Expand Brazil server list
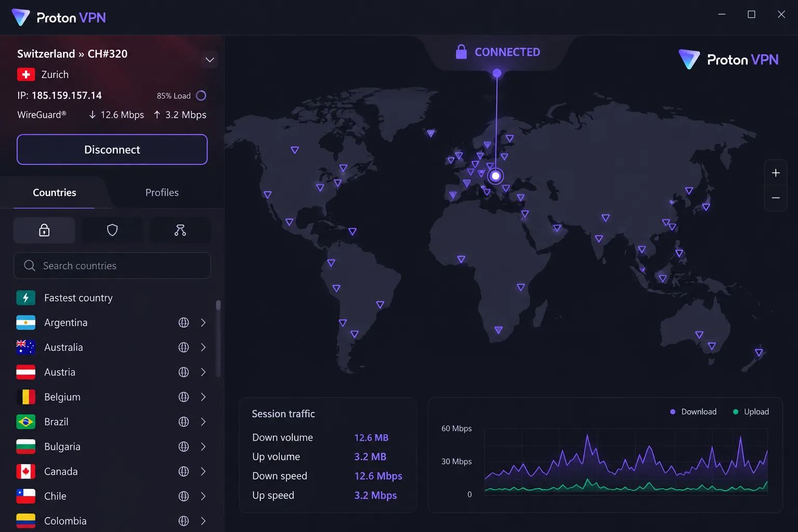This screenshot has width=798, height=532. [x=204, y=422]
